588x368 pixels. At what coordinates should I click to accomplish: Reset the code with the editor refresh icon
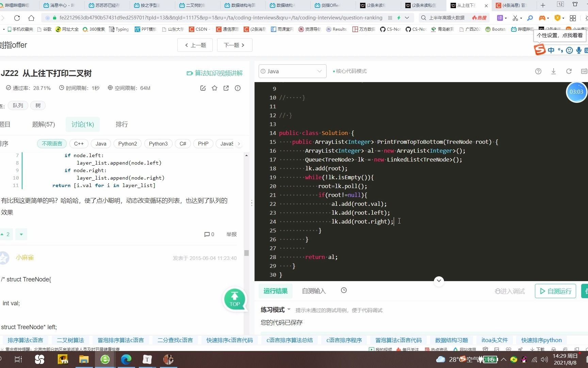pos(569,71)
